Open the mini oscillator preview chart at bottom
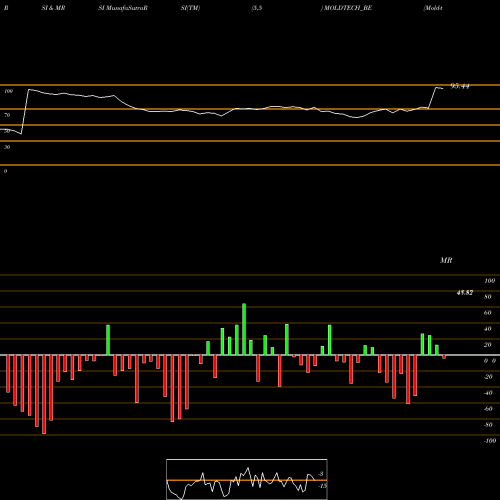This screenshot has height=500, width=500. (247, 479)
